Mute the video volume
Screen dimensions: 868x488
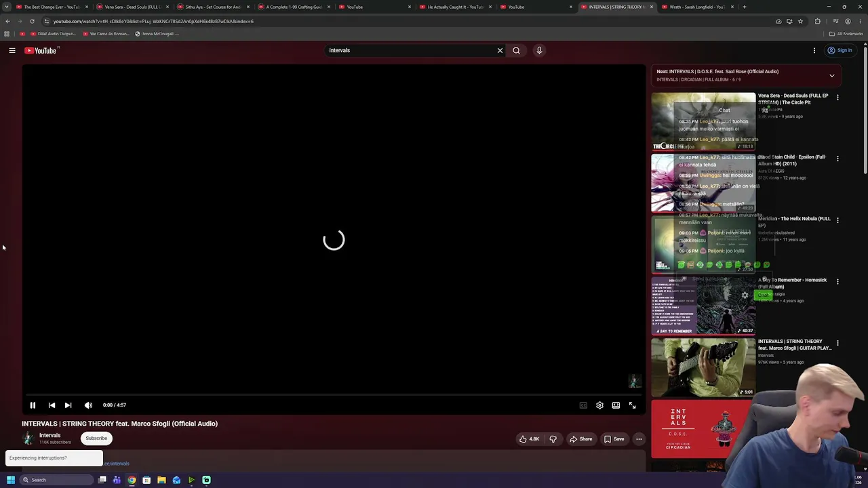(x=88, y=405)
